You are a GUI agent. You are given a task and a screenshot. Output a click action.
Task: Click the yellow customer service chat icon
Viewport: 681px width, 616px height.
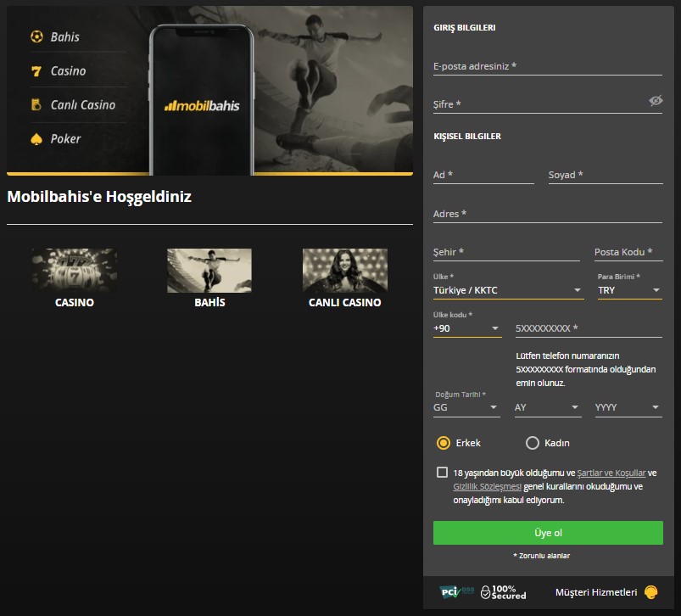pos(651,592)
